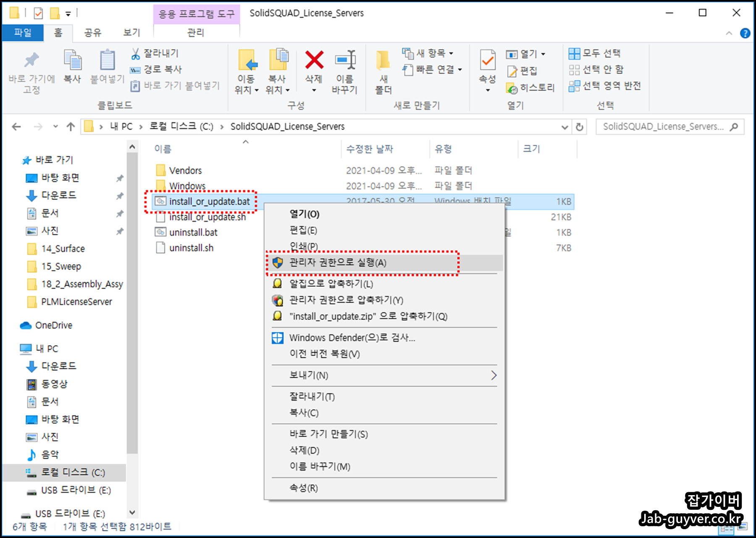Switch to the View (보기) tab
756x538 pixels.
(x=131, y=33)
